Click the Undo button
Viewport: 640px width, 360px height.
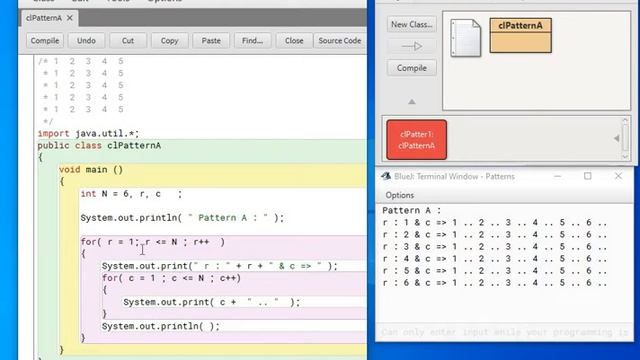(x=86, y=41)
